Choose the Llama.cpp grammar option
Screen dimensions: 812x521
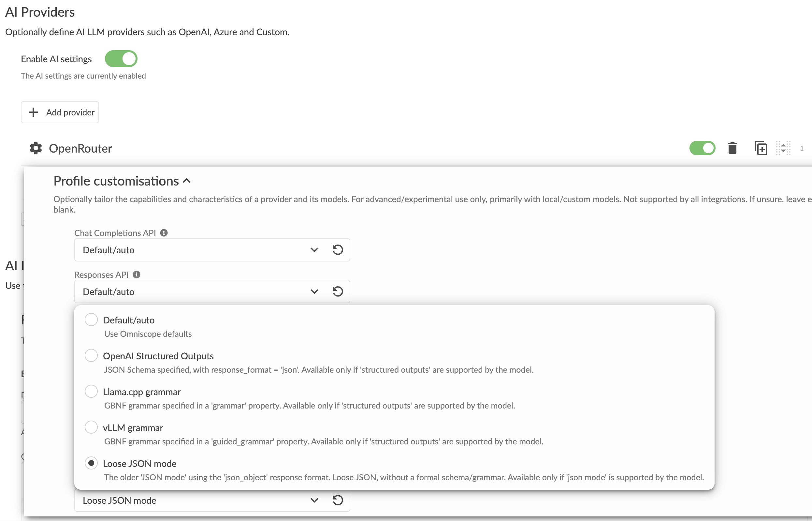pos(91,391)
